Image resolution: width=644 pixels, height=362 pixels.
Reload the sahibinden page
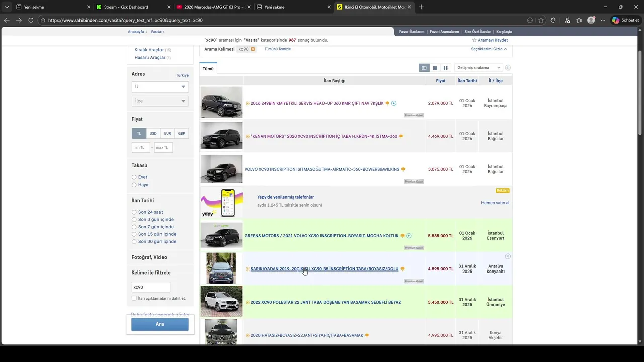point(31,20)
